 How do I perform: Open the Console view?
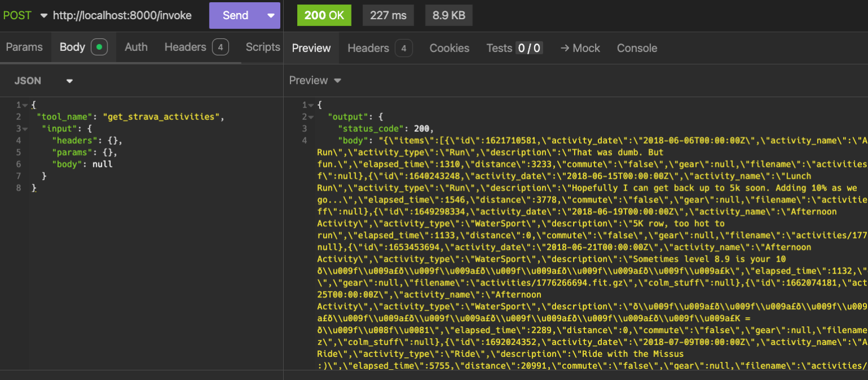click(637, 48)
